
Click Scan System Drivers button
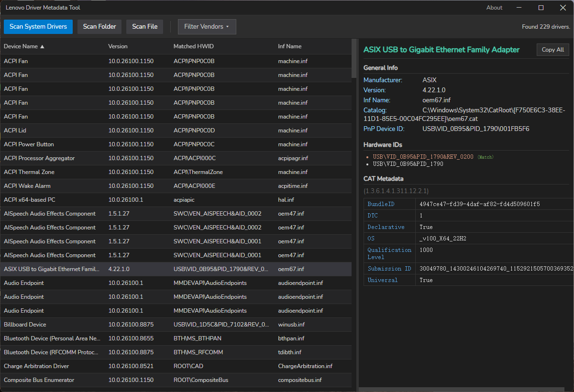38,27
